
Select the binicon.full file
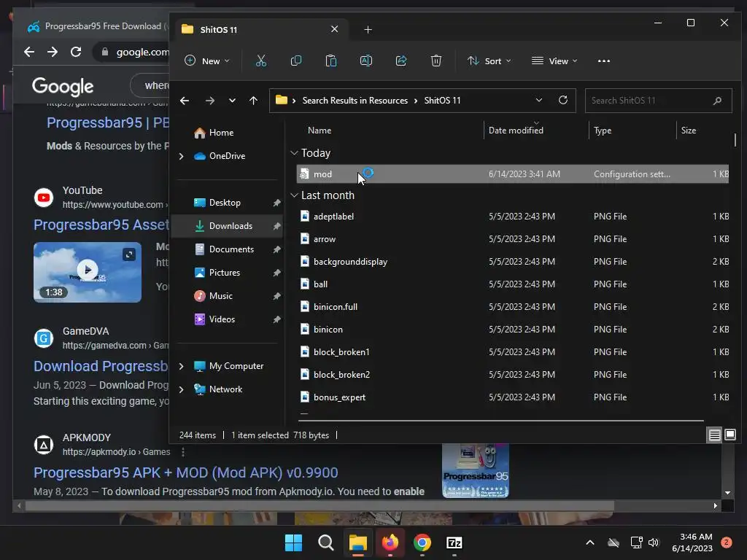coord(513,307)
